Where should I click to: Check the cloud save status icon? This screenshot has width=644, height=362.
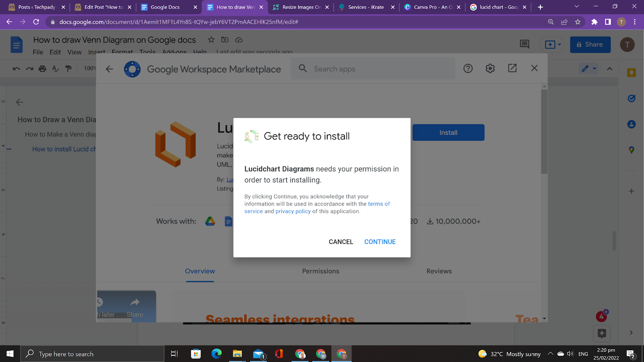(239, 39)
